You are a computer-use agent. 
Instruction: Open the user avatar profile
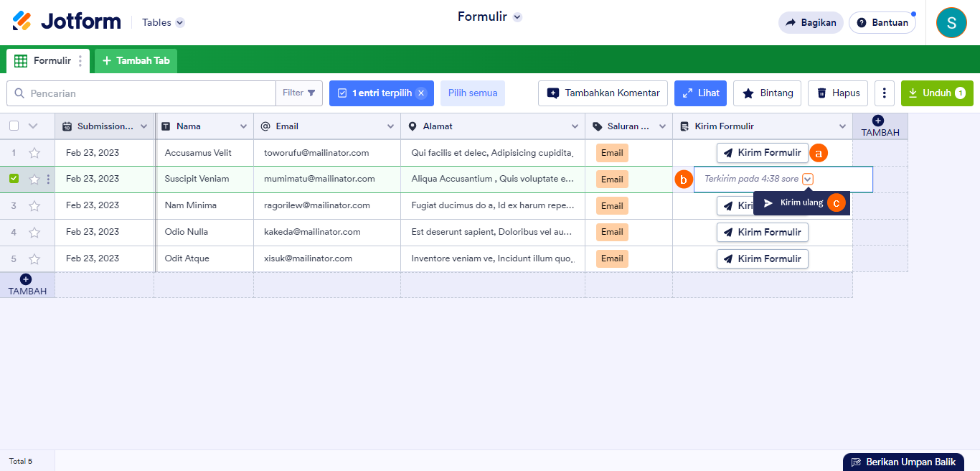click(951, 22)
